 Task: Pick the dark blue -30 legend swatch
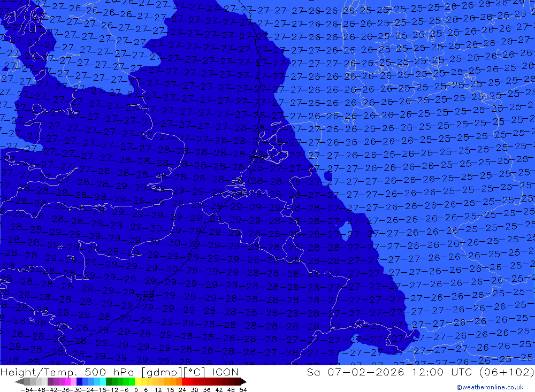coord(79,382)
